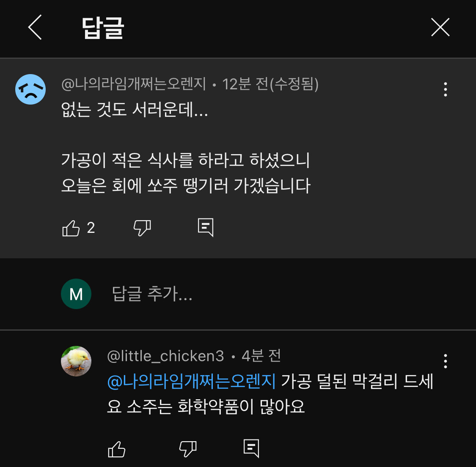Open three-dot menu on the top comment
The width and height of the screenshot is (476, 467).
[x=445, y=89]
